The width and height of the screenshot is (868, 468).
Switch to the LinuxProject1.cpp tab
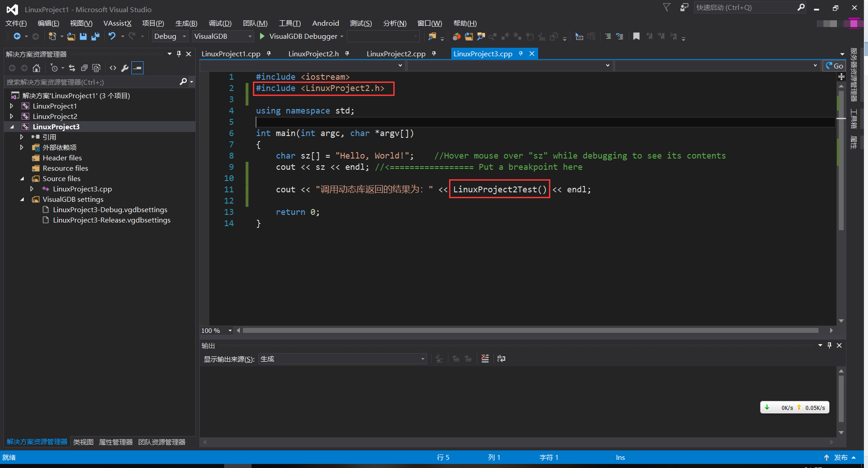(x=231, y=54)
